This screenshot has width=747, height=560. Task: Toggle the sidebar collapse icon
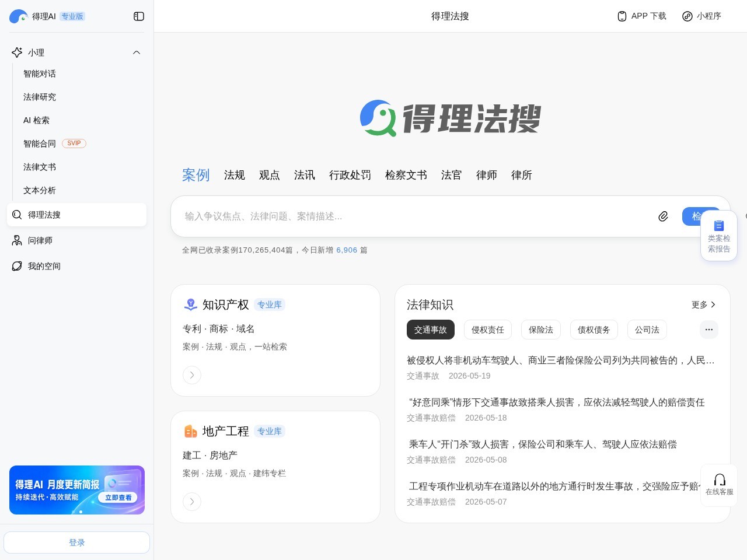[x=139, y=16]
